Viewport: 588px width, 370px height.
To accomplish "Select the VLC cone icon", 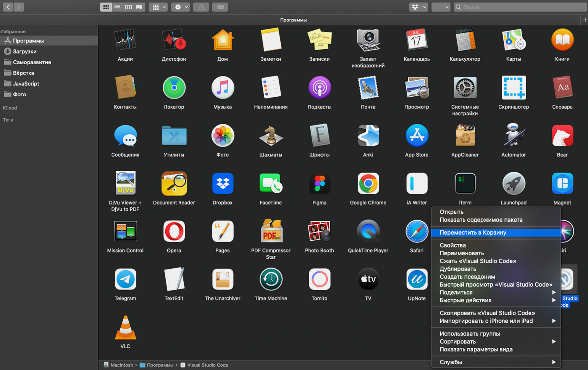I will click(x=125, y=328).
